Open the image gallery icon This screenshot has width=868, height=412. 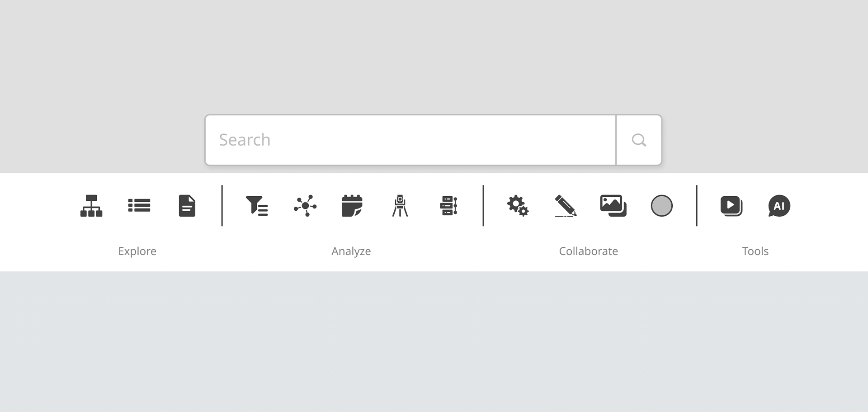(x=613, y=206)
